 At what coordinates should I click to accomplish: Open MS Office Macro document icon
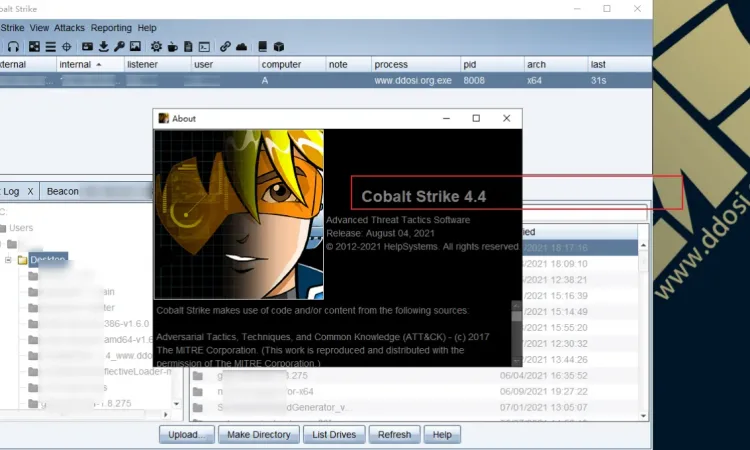point(188,46)
